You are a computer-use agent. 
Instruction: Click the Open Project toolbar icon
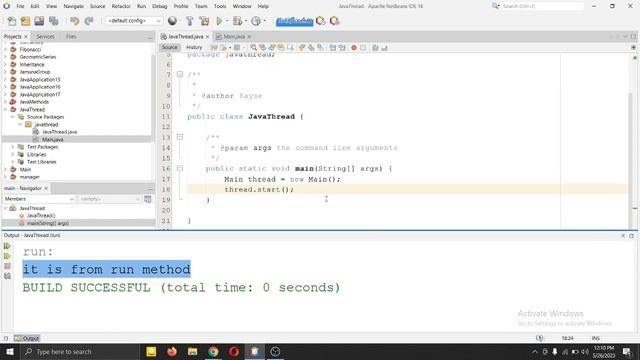pyautogui.click(x=39, y=21)
